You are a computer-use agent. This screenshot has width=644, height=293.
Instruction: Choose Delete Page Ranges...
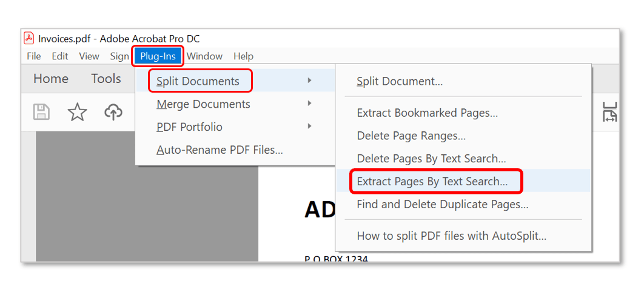463,136
